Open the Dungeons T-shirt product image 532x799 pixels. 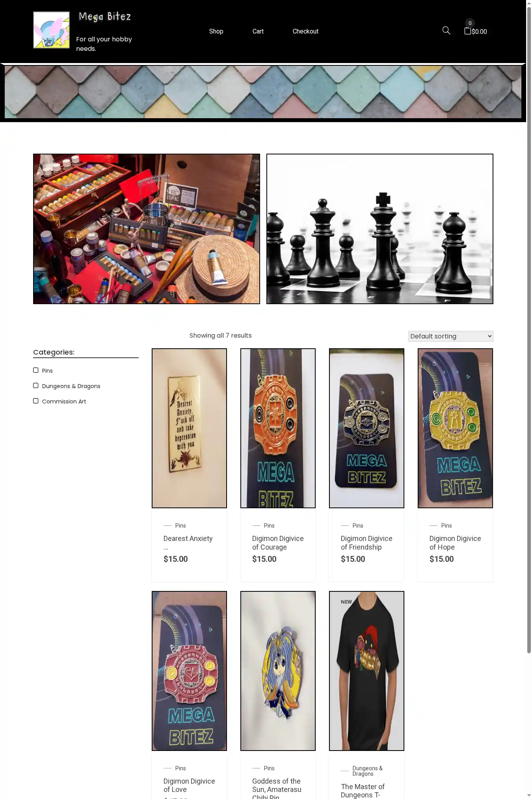click(x=366, y=671)
